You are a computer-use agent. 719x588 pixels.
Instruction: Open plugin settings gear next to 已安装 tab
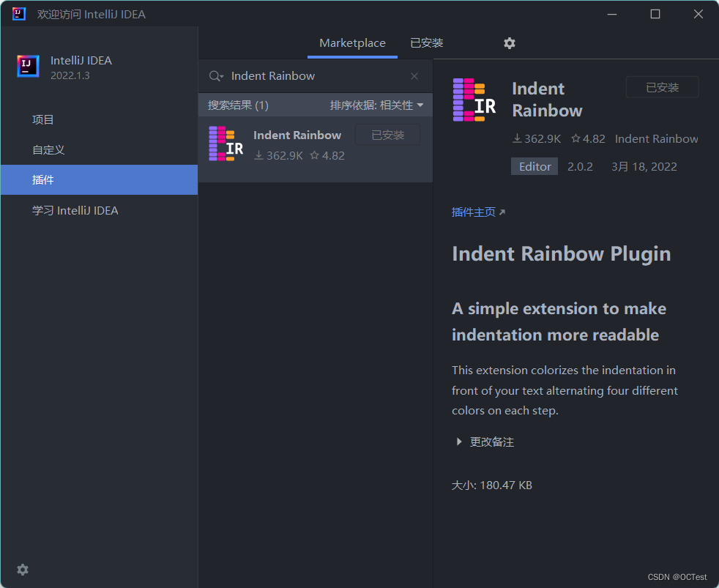[510, 43]
